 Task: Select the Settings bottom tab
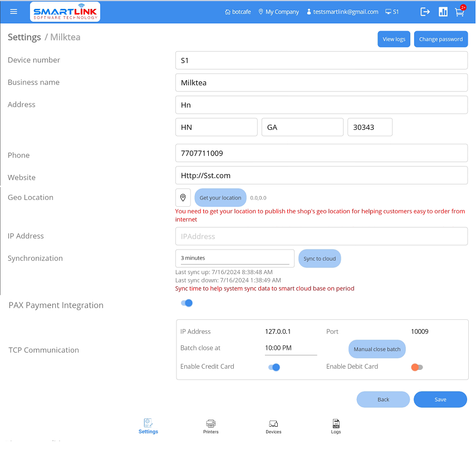(x=148, y=427)
